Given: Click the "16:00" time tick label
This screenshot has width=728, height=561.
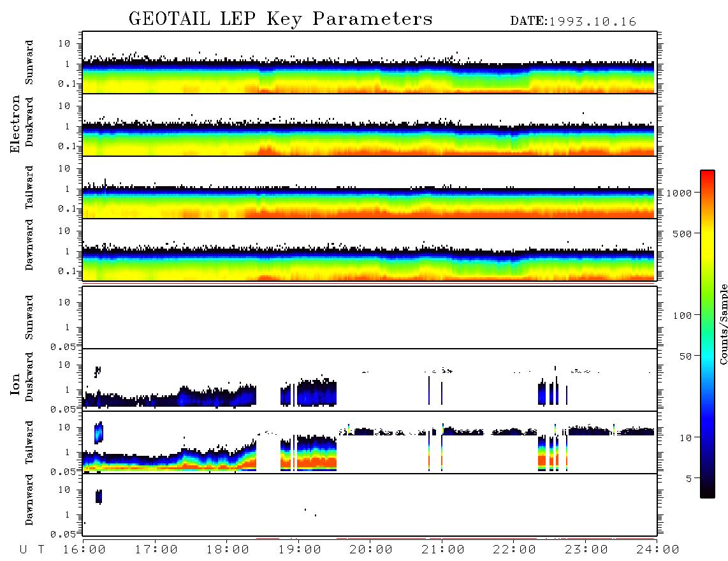Looking at the screenshot, I should (84, 550).
